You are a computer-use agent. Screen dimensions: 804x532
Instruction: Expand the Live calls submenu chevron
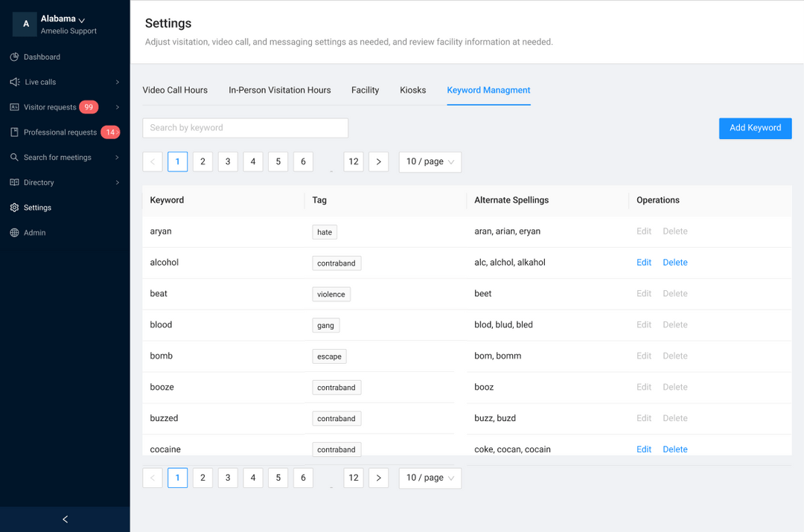point(118,82)
